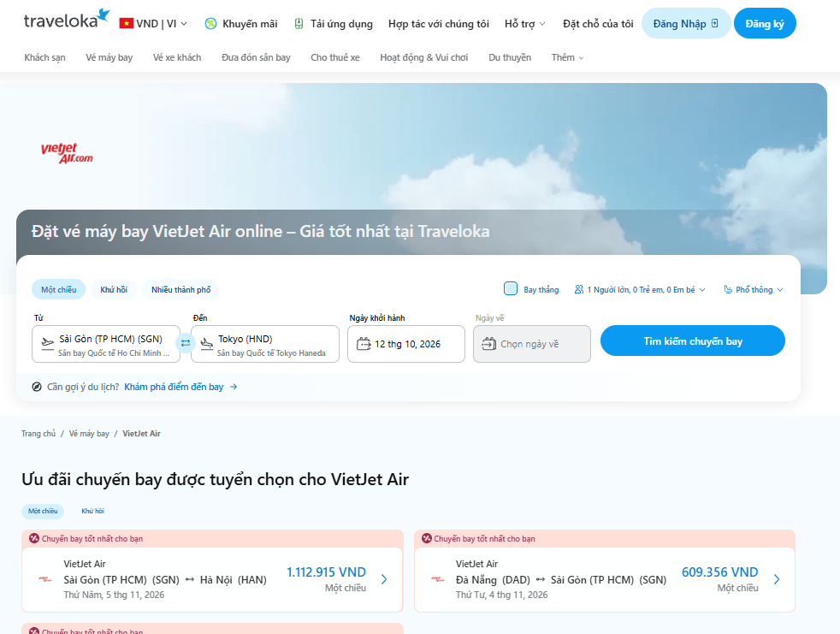Select Một chiều trip type in search form

pos(59,289)
